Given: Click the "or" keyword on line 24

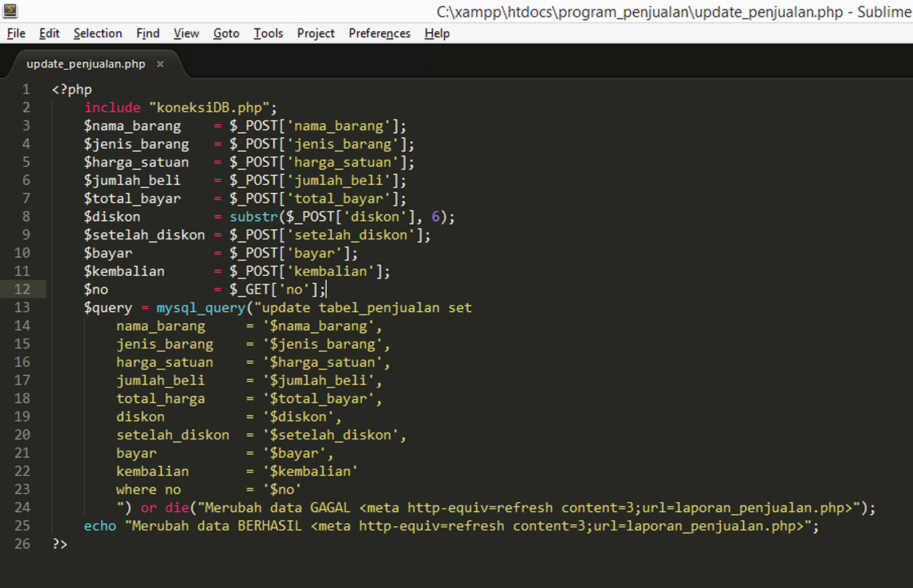Looking at the screenshot, I should [x=149, y=508].
